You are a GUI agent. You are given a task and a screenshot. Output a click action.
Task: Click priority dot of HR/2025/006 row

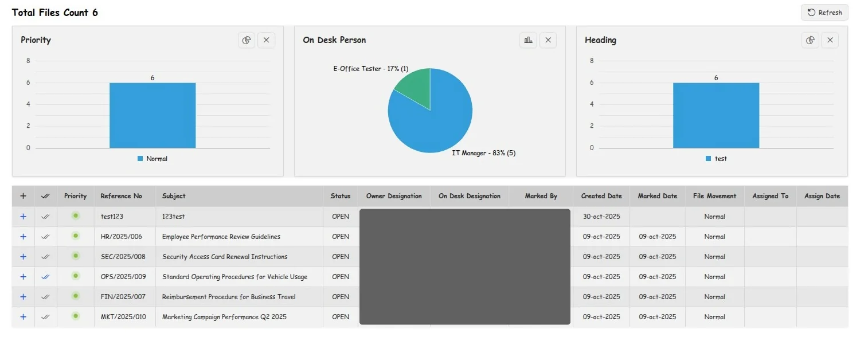tap(75, 236)
